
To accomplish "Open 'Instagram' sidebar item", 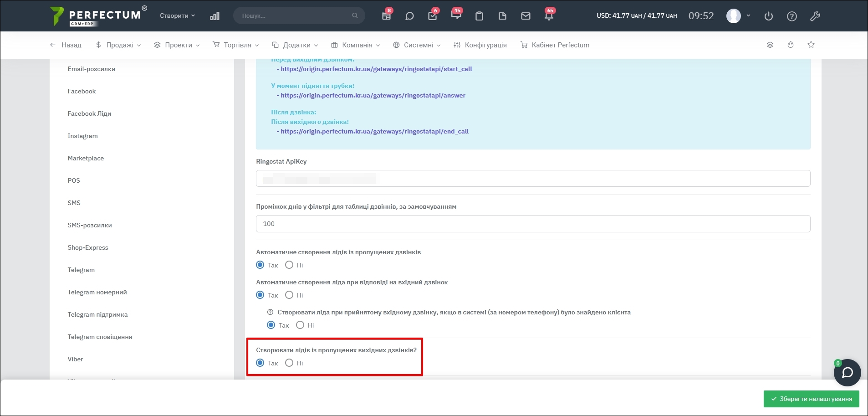I will click(82, 136).
